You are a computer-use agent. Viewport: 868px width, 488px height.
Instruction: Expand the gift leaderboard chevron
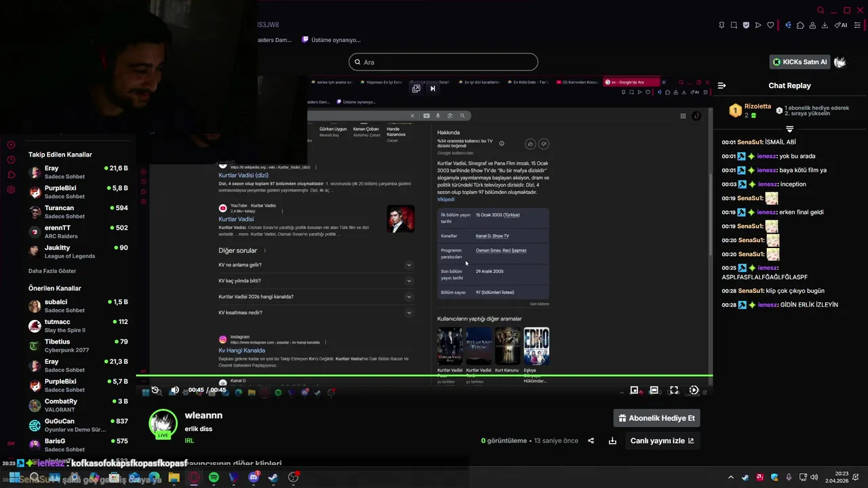[x=789, y=129]
